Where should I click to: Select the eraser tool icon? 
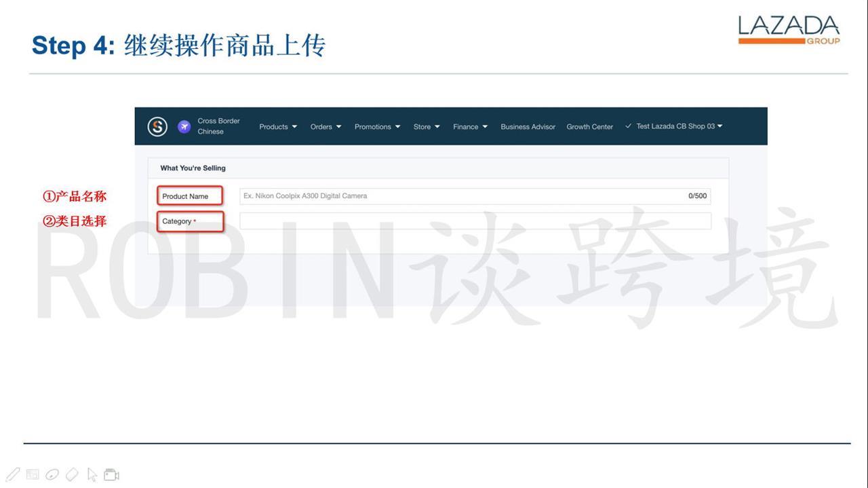pos(72,474)
